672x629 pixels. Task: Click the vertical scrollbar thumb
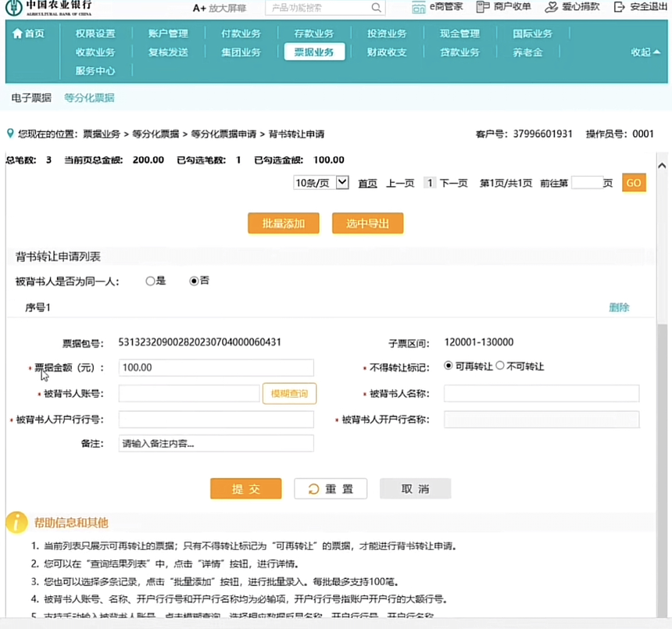(663, 469)
